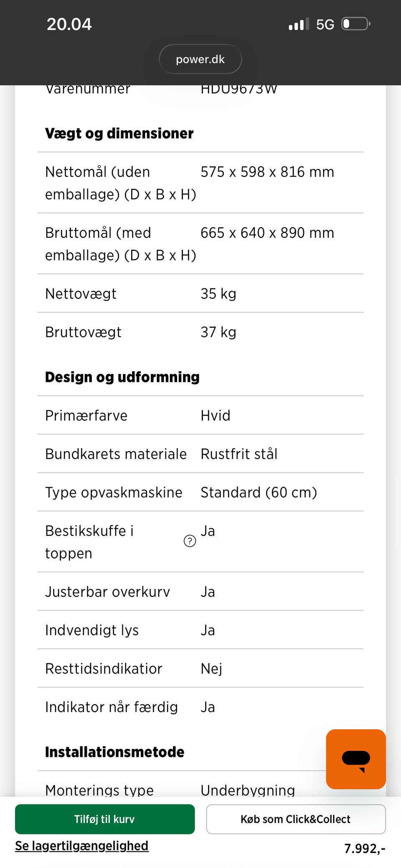Screen dimensions: 401x868
Task: Add product with Tilføj til kurv button
Action: click(x=105, y=819)
